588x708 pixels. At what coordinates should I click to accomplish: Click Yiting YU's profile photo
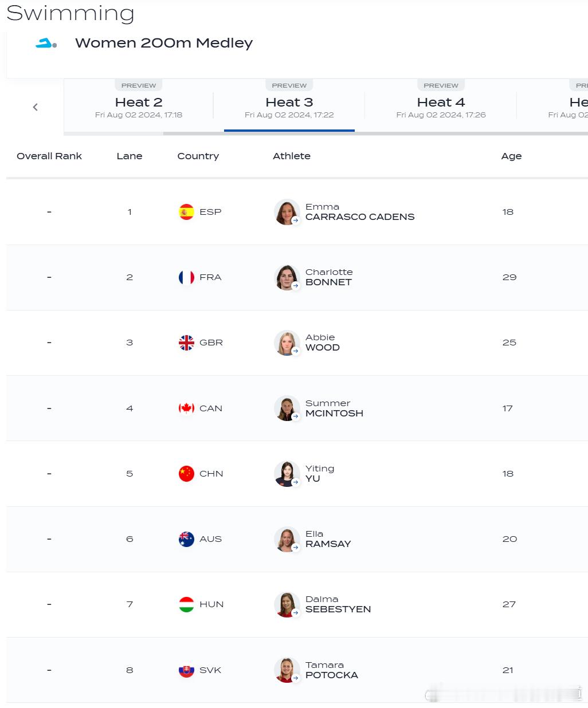(x=287, y=474)
